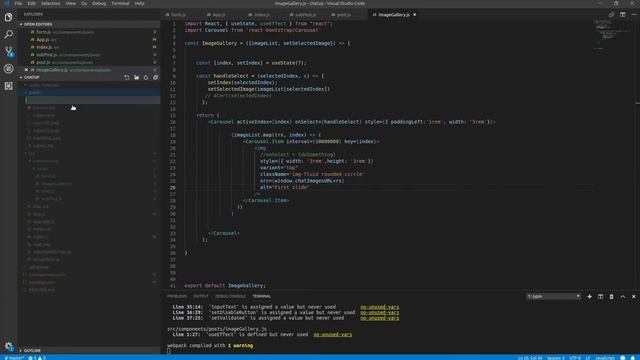
Task: Click the UTF-8 encoding status item
Action: click(575, 358)
